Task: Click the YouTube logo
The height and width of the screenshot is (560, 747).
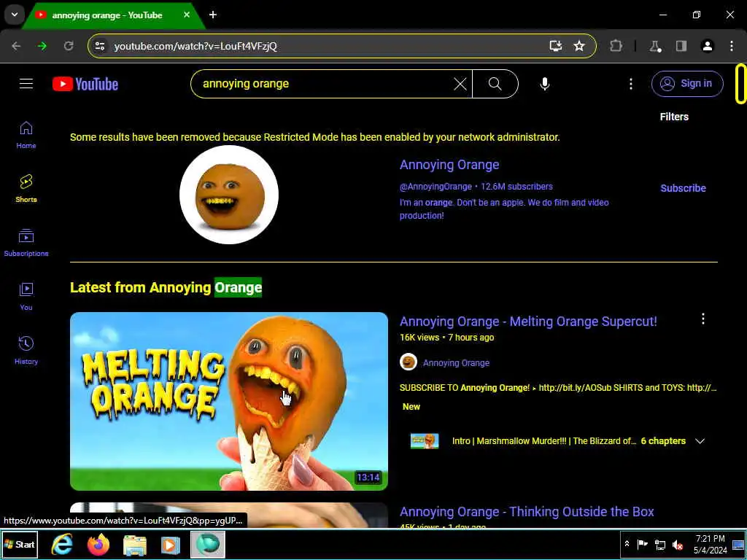Action: pos(85,85)
